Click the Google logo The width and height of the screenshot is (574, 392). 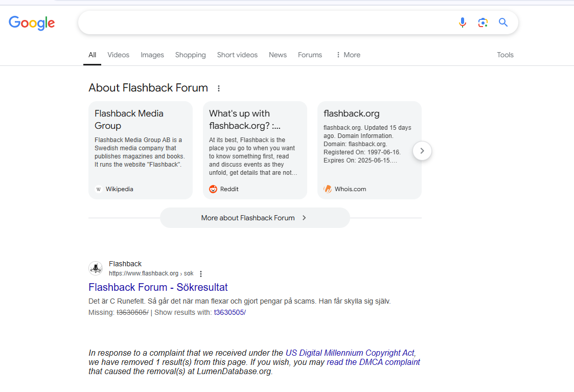(32, 23)
